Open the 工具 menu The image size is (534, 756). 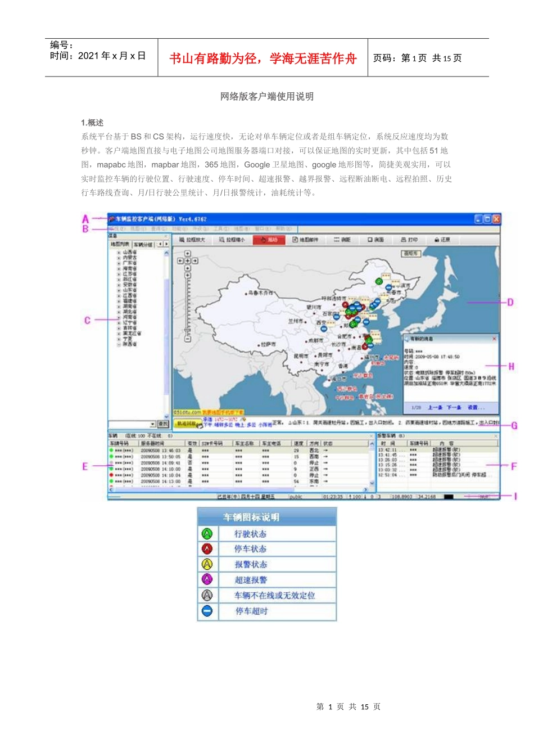(221, 229)
